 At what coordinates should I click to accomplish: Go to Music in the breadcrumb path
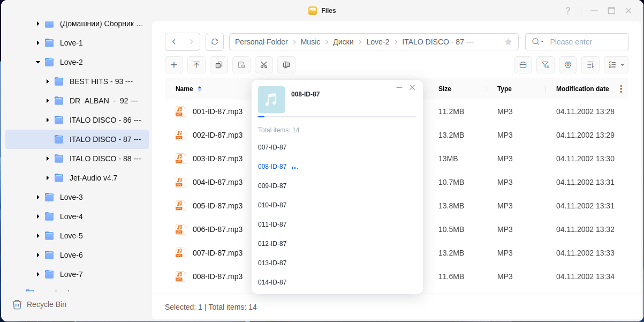[310, 42]
